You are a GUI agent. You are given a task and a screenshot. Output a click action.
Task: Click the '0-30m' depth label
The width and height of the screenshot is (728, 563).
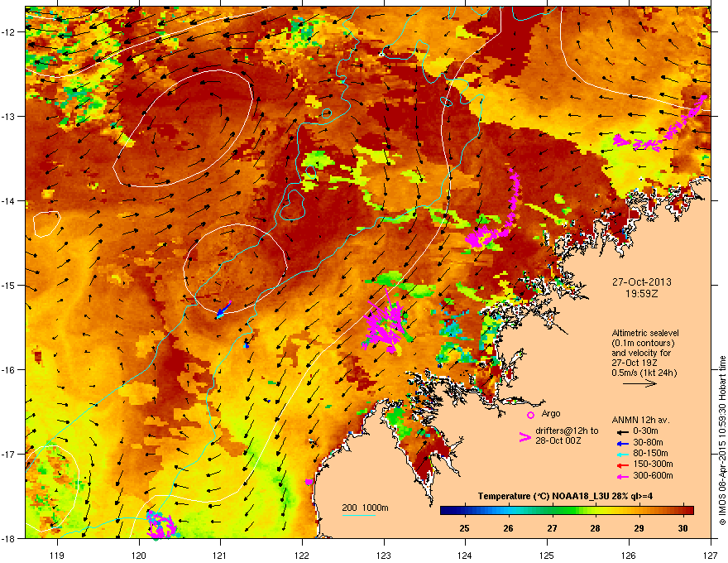coord(645,431)
